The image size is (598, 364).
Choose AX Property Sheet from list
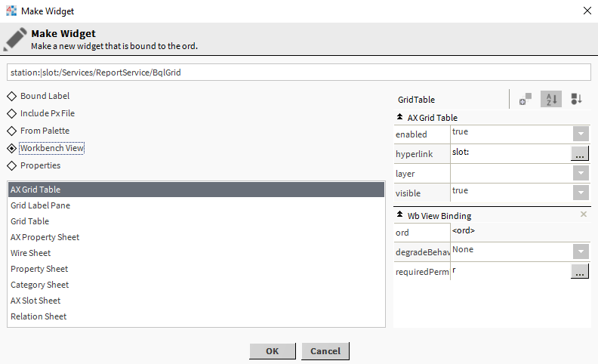click(x=45, y=237)
